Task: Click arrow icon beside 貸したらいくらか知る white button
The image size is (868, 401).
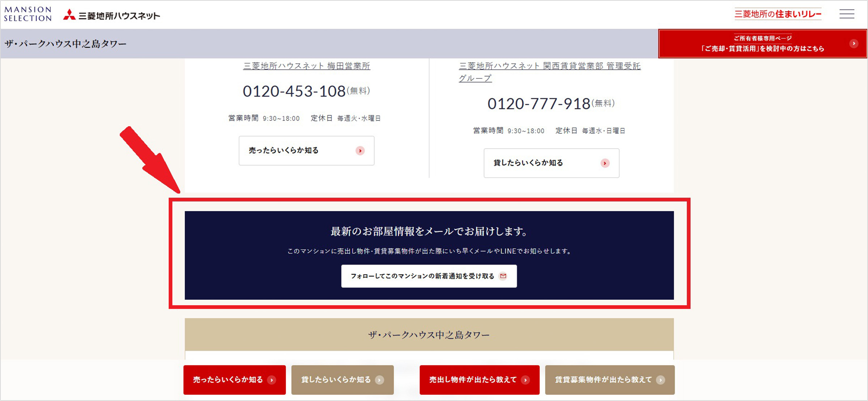Action: (x=605, y=163)
